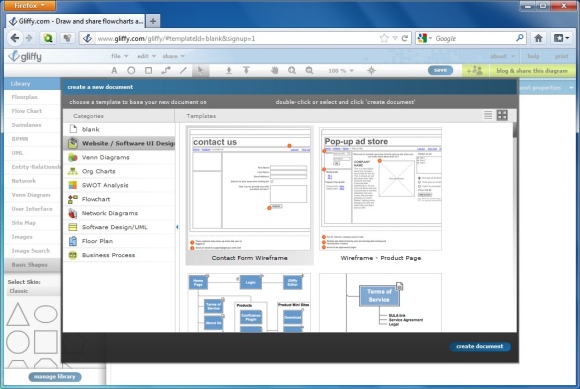Image resolution: width=580 pixels, height=389 pixels.
Task: Click the Google search magnifier
Action: [519, 38]
